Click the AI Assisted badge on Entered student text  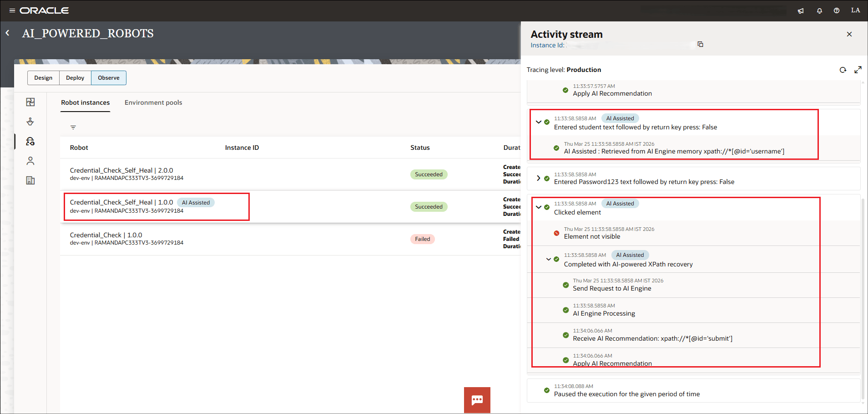click(620, 118)
